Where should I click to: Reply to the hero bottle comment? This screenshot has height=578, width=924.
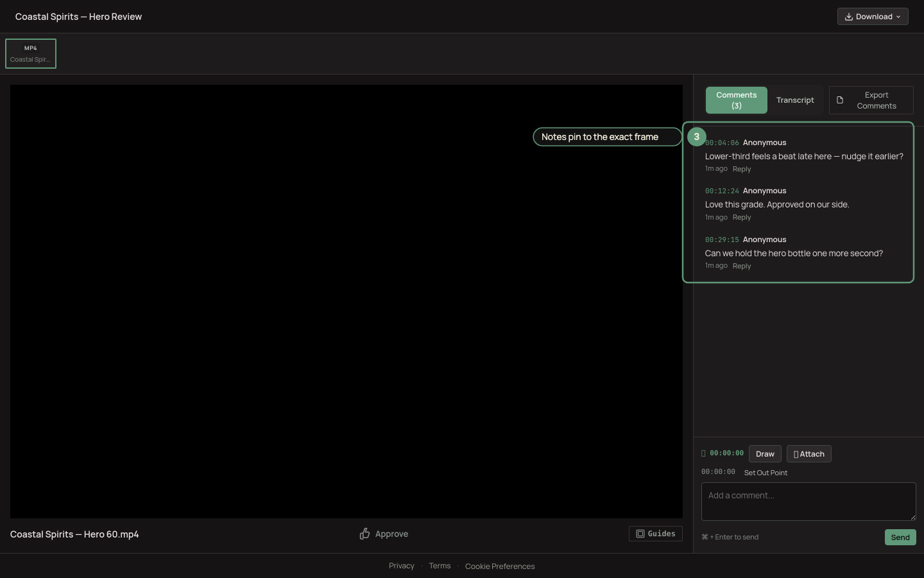[742, 266]
